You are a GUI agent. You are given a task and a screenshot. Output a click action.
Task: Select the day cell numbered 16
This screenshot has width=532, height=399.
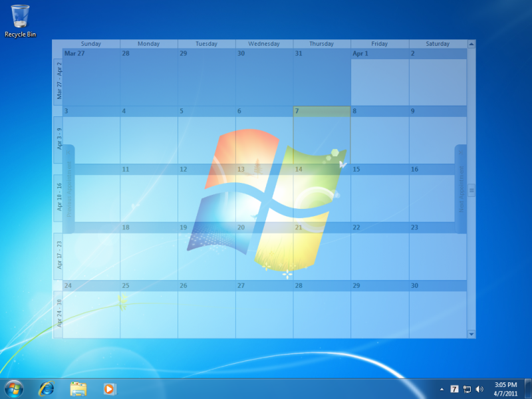tap(438, 193)
